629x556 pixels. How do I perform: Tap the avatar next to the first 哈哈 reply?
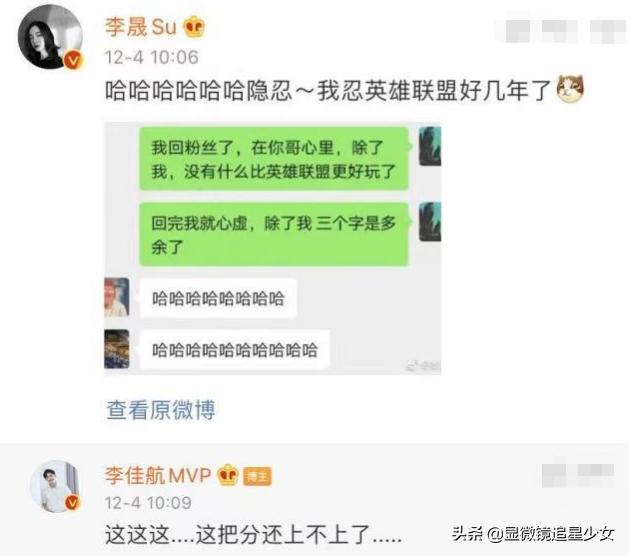coord(117,297)
